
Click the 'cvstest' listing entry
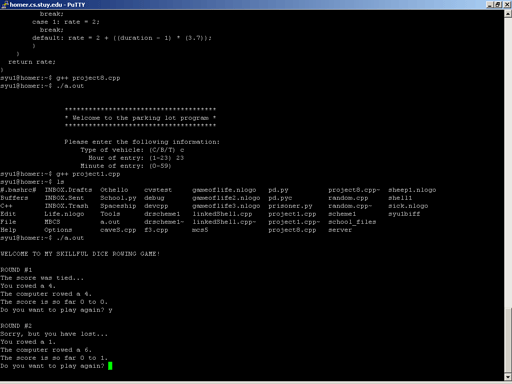(158, 190)
